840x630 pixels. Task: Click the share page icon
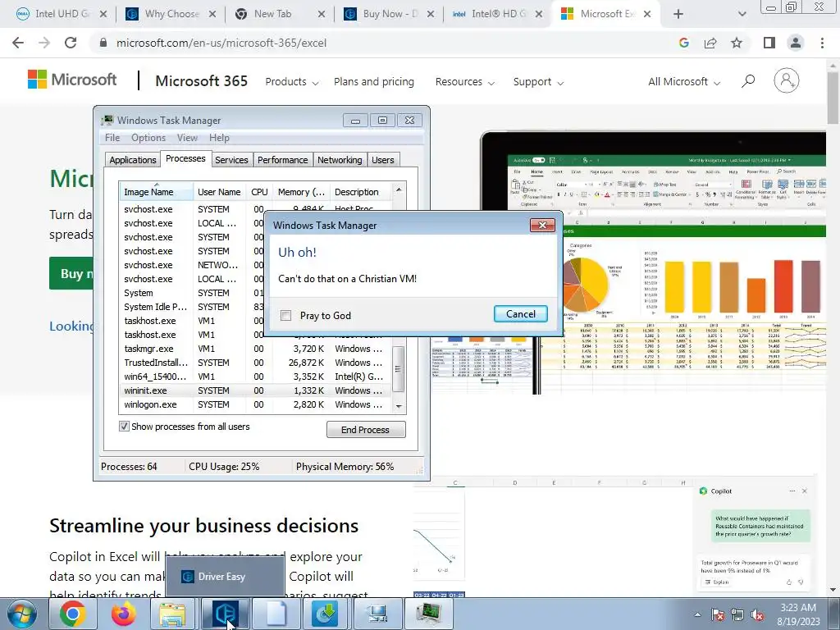coord(710,43)
